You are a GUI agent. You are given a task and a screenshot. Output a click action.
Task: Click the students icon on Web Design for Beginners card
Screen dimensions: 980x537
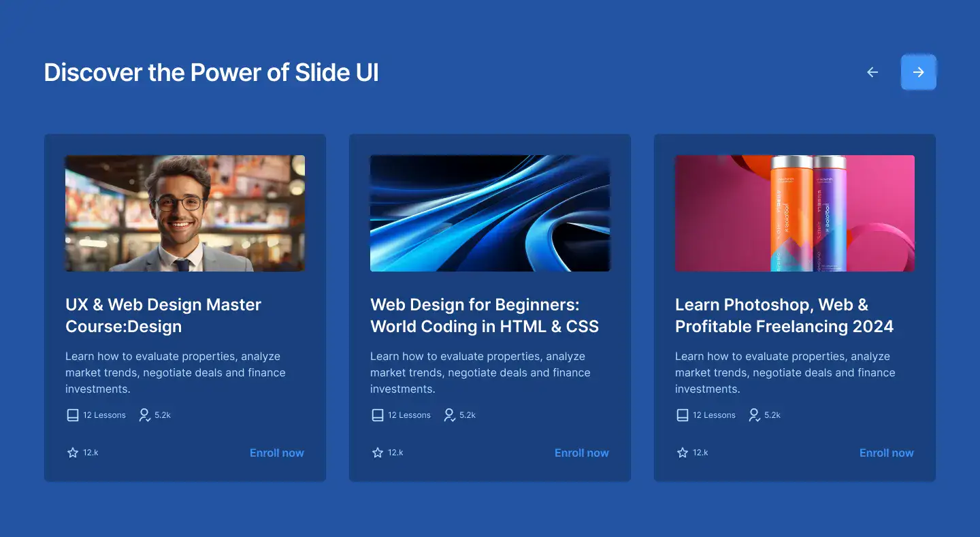pos(449,415)
